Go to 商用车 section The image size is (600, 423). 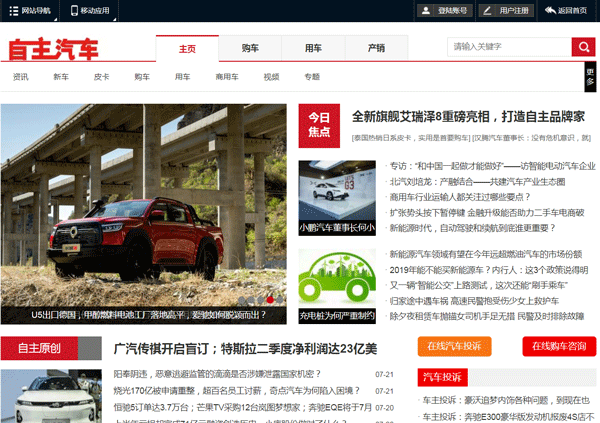tap(227, 77)
